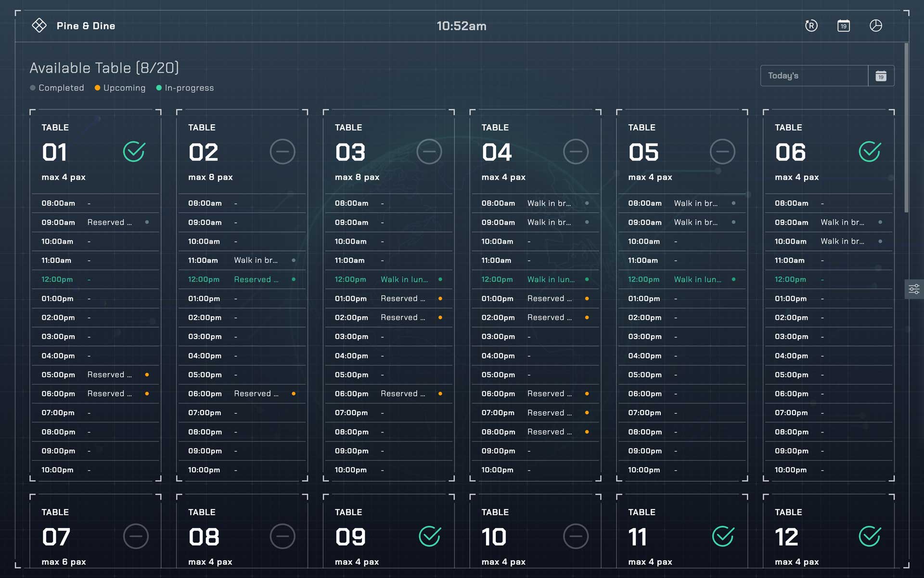Click the reservation history icon in header
The height and width of the screenshot is (578, 924).
point(811,26)
